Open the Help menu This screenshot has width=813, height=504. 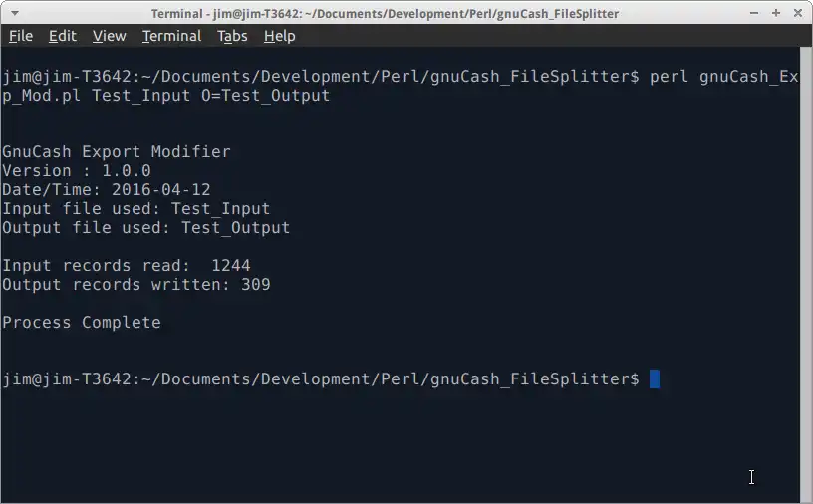[x=279, y=36]
